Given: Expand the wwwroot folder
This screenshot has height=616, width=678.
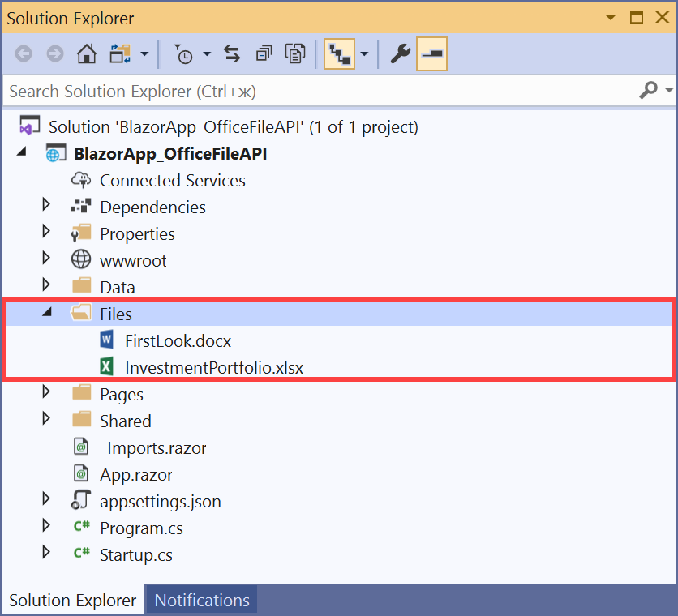Looking at the screenshot, I should (46, 258).
